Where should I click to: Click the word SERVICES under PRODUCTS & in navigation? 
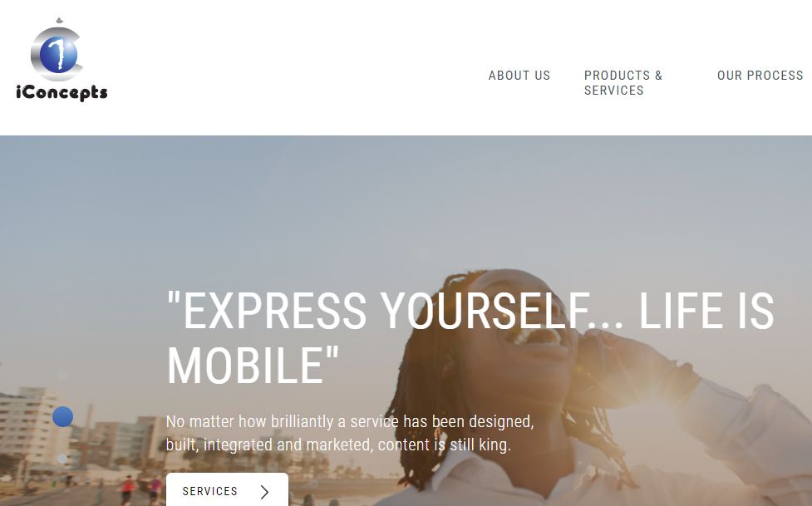(614, 91)
